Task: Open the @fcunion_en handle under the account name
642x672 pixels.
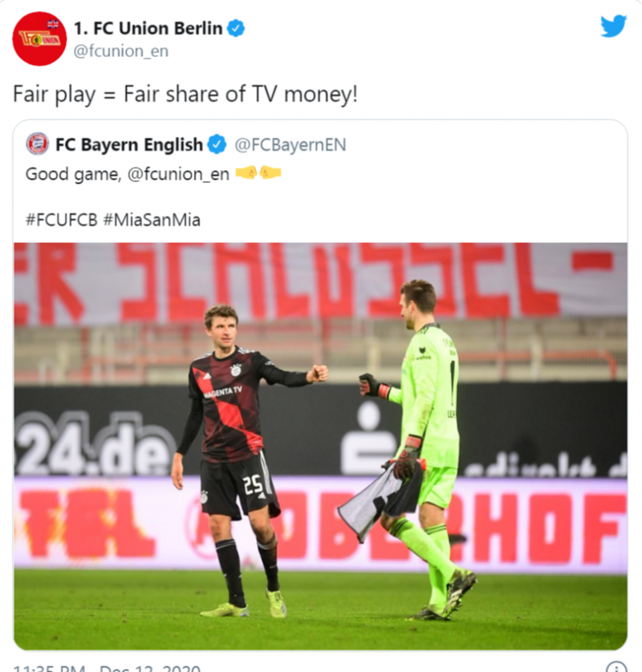Action: pyautogui.click(x=121, y=51)
